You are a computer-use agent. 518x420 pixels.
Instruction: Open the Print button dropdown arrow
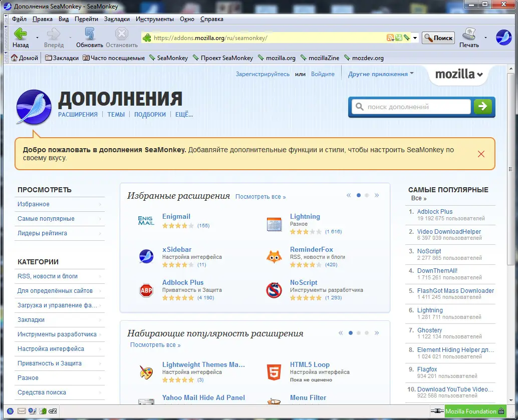point(485,38)
